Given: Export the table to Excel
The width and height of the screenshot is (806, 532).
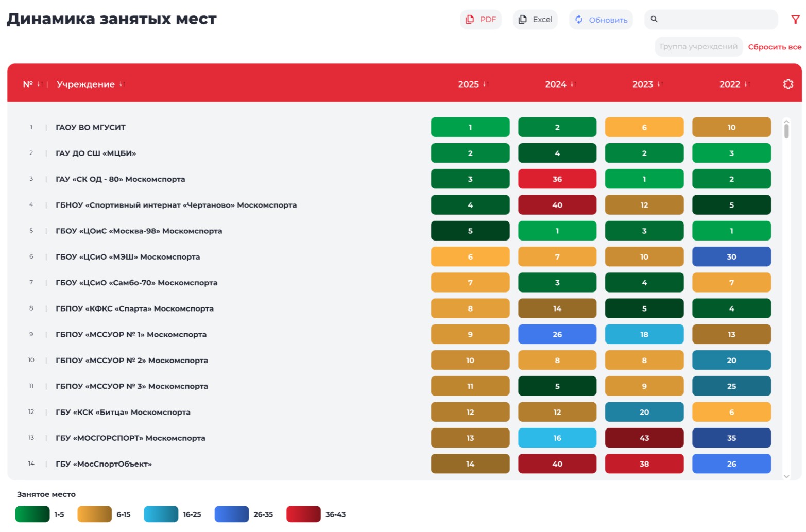Looking at the screenshot, I should click(x=536, y=20).
